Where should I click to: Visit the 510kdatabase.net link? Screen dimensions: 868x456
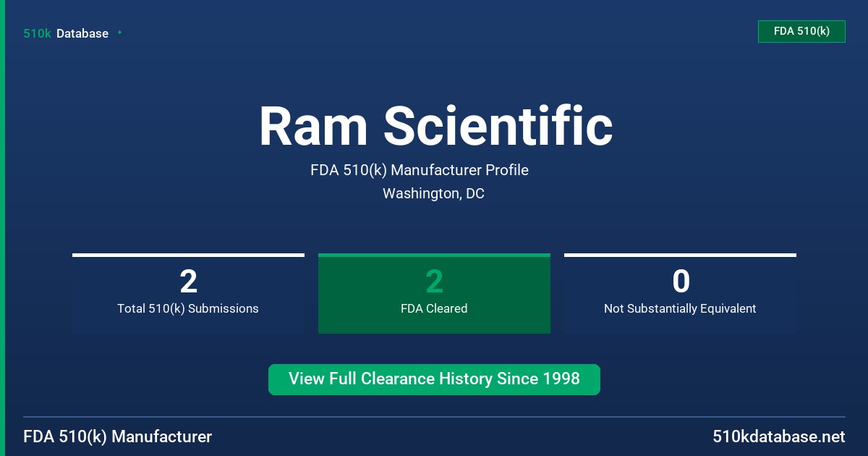[x=778, y=437]
